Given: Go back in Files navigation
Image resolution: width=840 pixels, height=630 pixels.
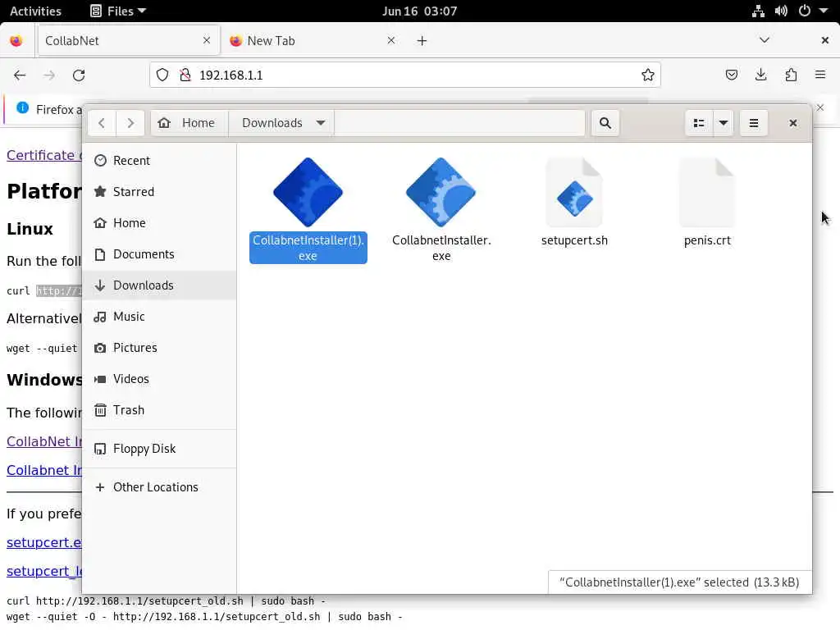Looking at the screenshot, I should click(102, 123).
